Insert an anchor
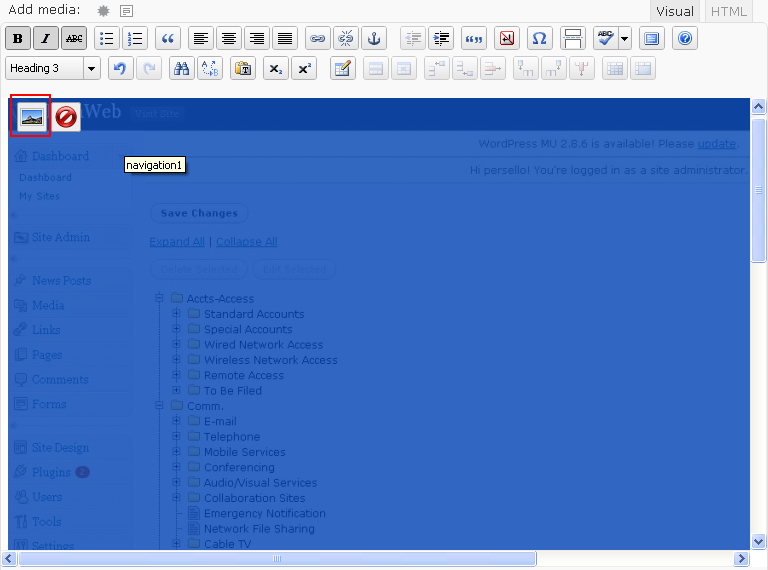The width and height of the screenshot is (768, 570). click(373, 39)
